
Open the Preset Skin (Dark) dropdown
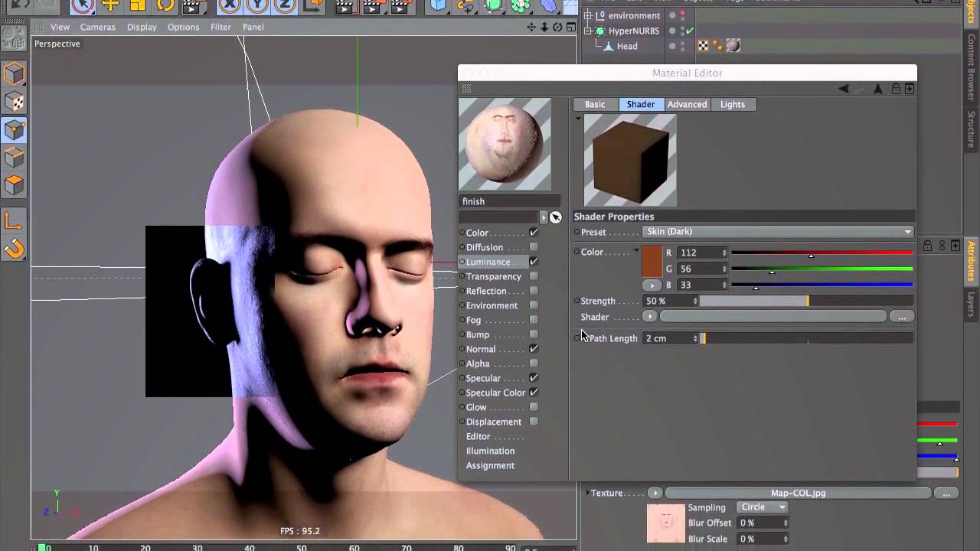779,232
